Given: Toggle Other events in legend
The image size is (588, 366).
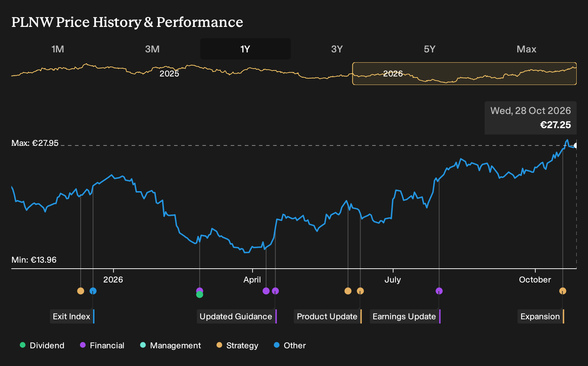Looking at the screenshot, I should [290, 345].
